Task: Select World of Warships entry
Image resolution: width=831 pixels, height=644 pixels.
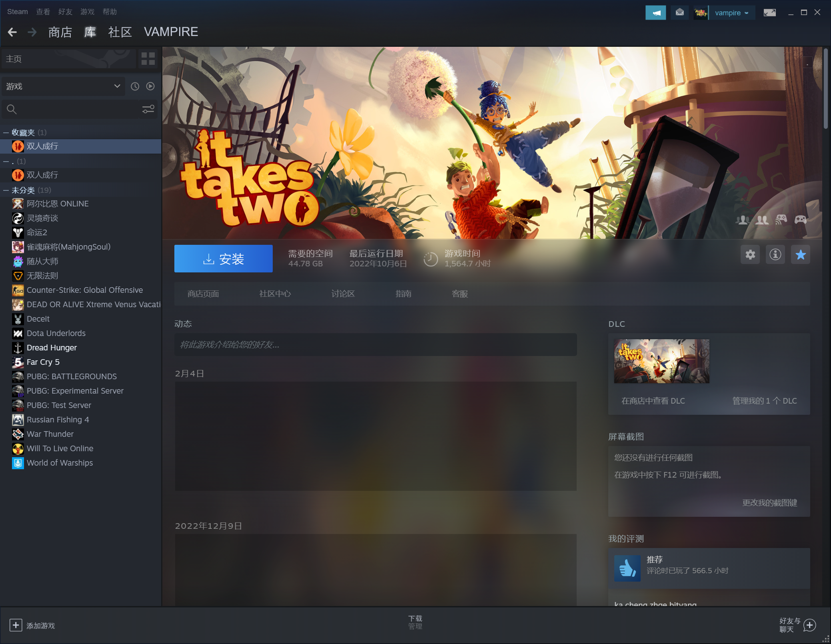Action: click(60, 463)
